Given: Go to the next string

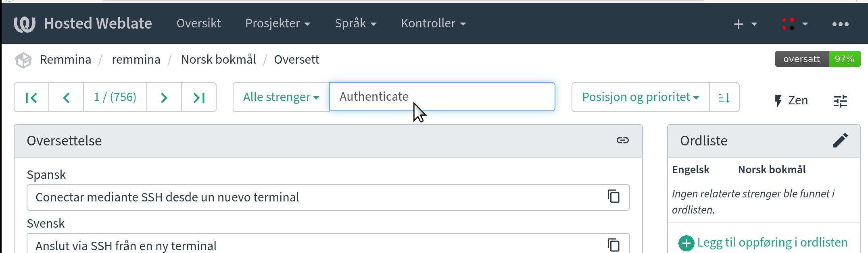Looking at the screenshot, I should click(164, 97).
